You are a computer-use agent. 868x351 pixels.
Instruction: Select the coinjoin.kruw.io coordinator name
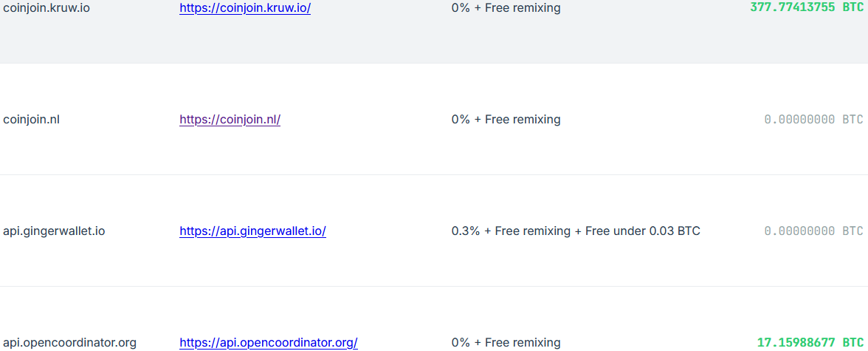[46, 9]
